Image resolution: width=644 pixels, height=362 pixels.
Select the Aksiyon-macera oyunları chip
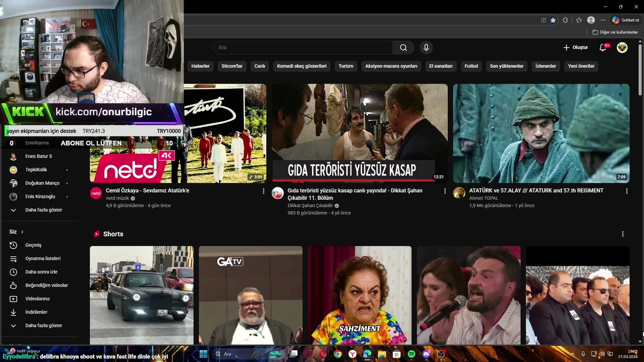[x=391, y=66]
